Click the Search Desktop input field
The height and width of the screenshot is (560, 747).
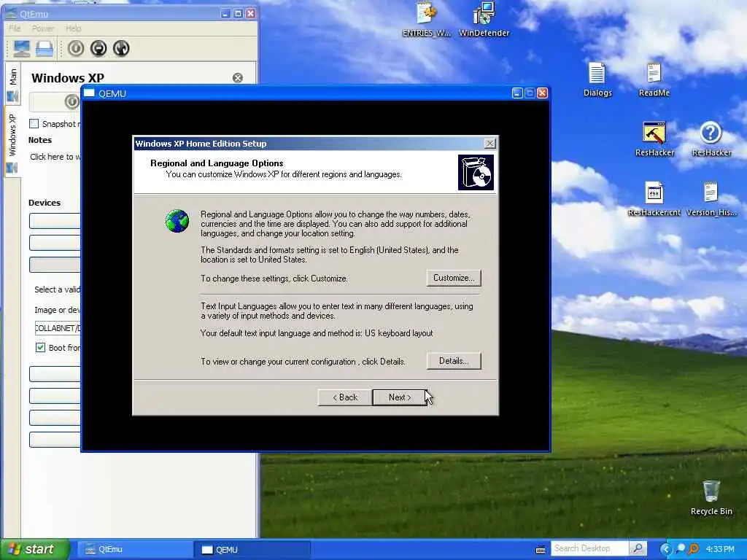(589, 548)
